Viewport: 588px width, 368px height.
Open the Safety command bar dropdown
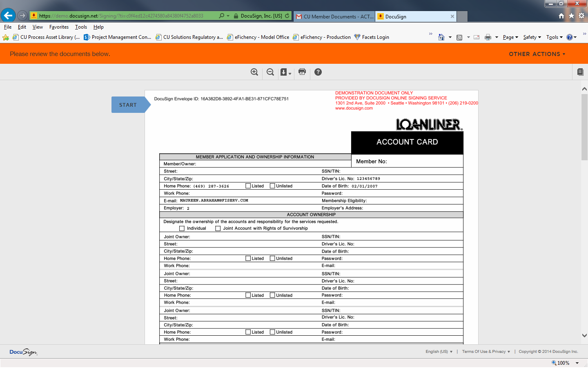click(x=532, y=37)
